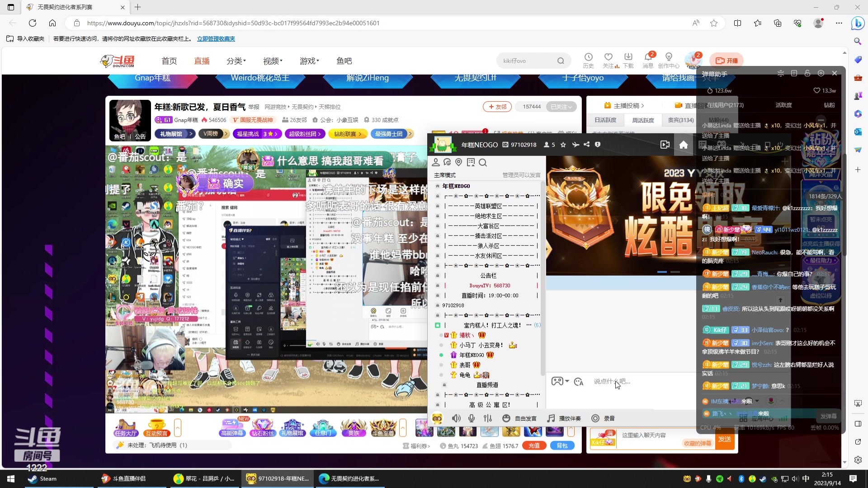Open 超级粉丝团 badge link
This screenshot has height=488, width=868.
305,134
